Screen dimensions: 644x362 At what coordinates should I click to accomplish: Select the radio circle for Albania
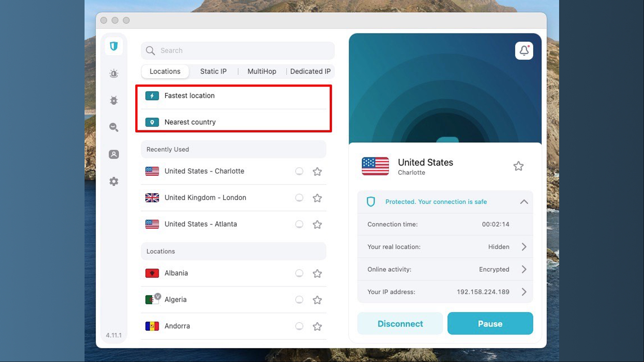[299, 273]
